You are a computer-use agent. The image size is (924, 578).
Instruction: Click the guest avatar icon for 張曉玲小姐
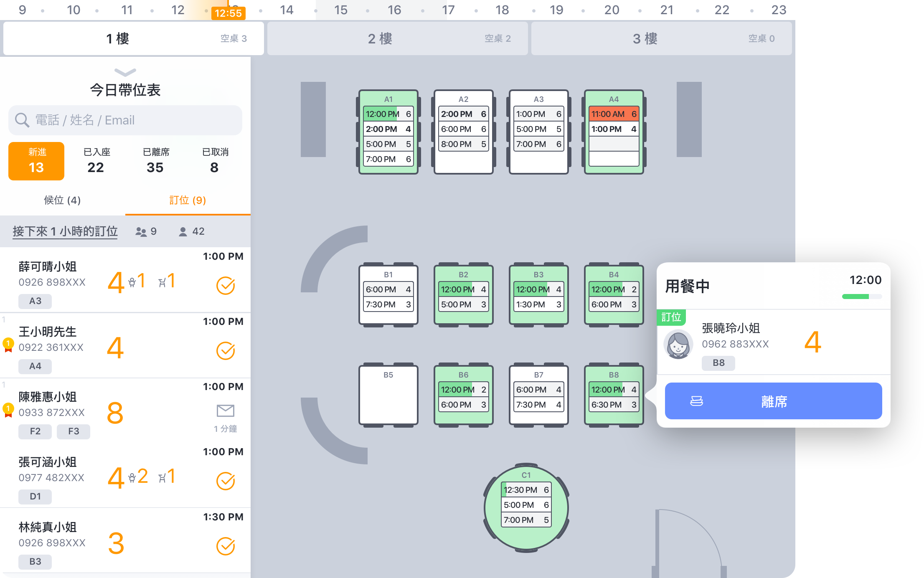pos(678,344)
